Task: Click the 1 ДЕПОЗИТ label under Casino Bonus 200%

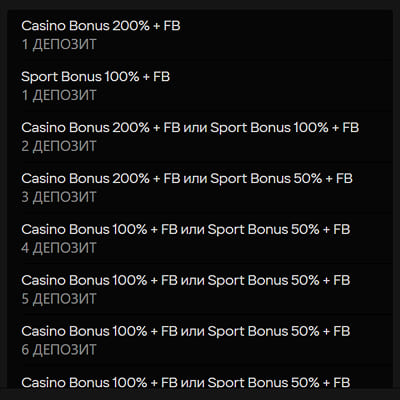Action: coord(59,44)
